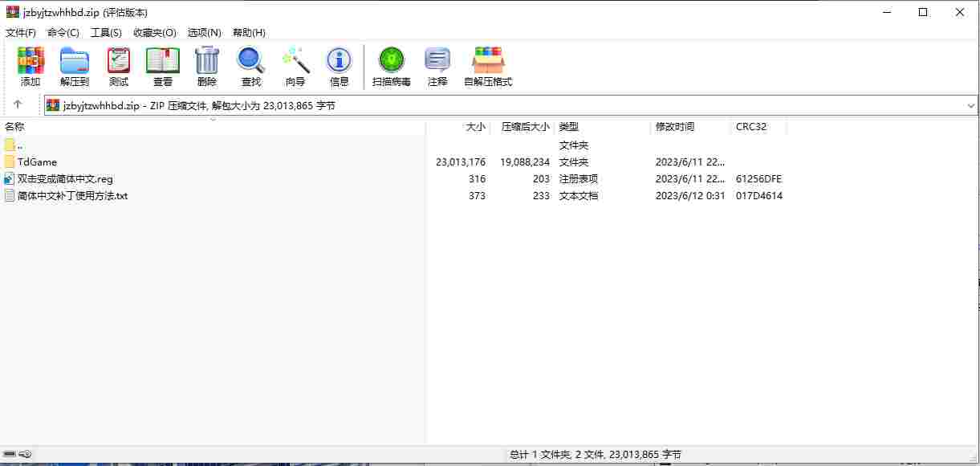Open the 收藏夹(O) menu
This screenshot has height=466, width=980.
[155, 32]
